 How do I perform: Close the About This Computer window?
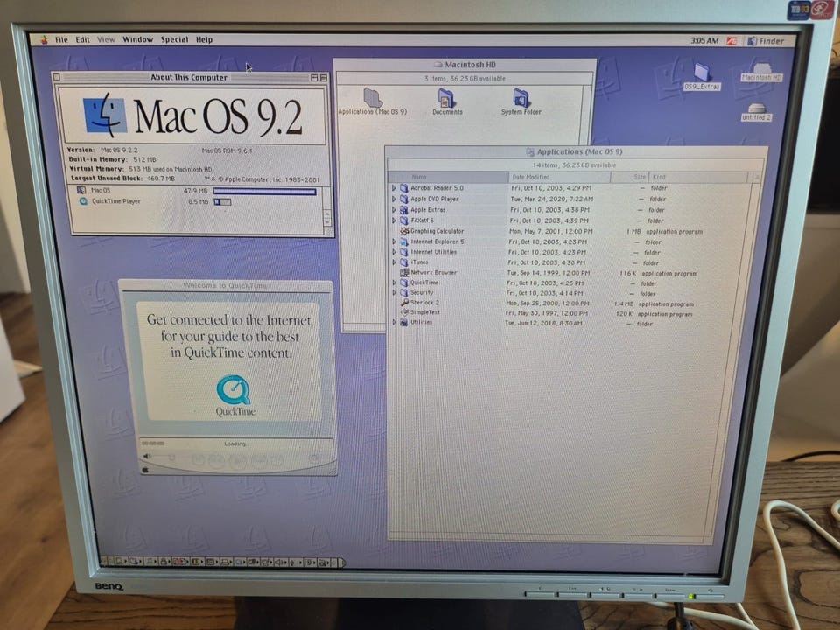(57, 77)
